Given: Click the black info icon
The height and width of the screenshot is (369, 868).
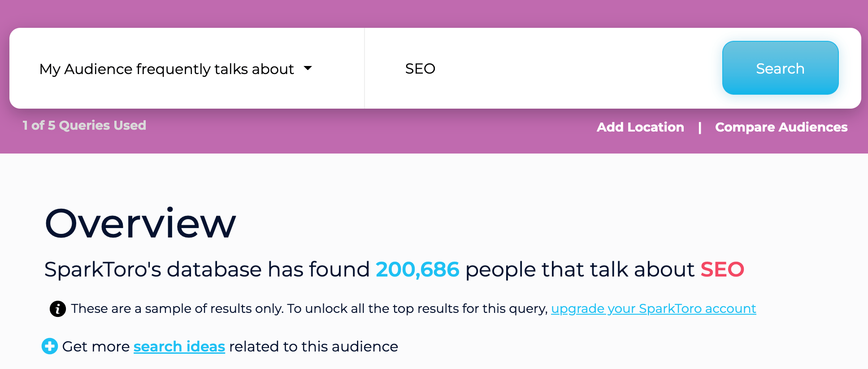Looking at the screenshot, I should (57, 309).
